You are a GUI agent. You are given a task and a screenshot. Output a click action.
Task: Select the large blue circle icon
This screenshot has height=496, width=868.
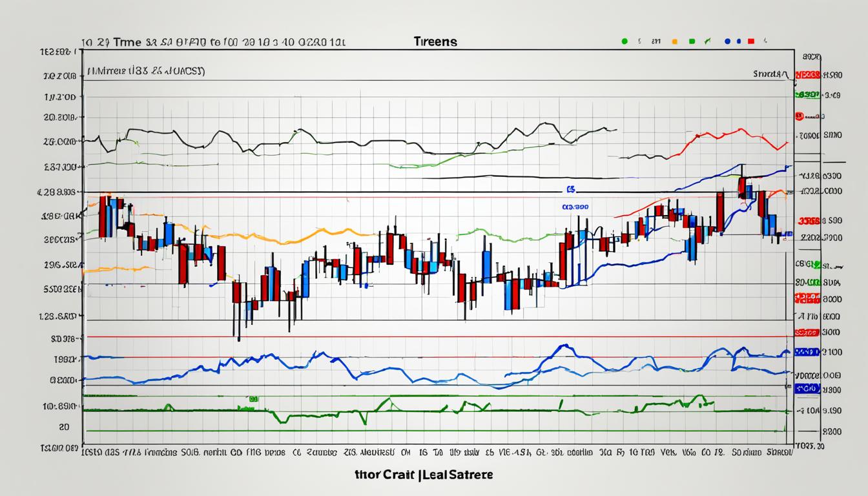[x=728, y=41]
